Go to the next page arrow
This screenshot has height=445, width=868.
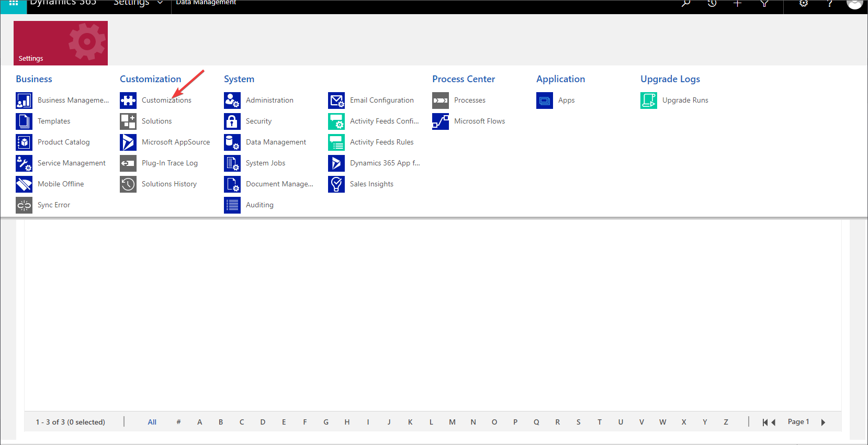823,422
